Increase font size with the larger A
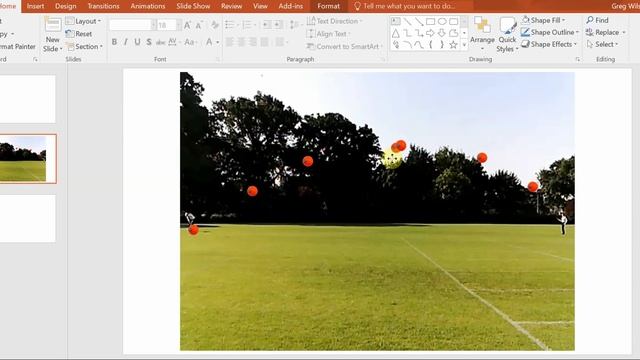Screen dimensions: 640x360 coord(187,25)
